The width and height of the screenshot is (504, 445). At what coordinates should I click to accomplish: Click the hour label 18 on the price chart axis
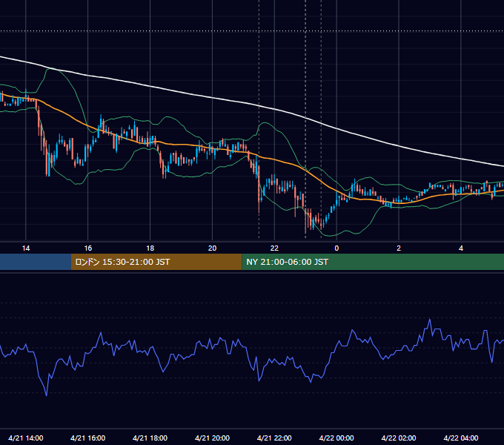pyautogui.click(x=150, y=248)
